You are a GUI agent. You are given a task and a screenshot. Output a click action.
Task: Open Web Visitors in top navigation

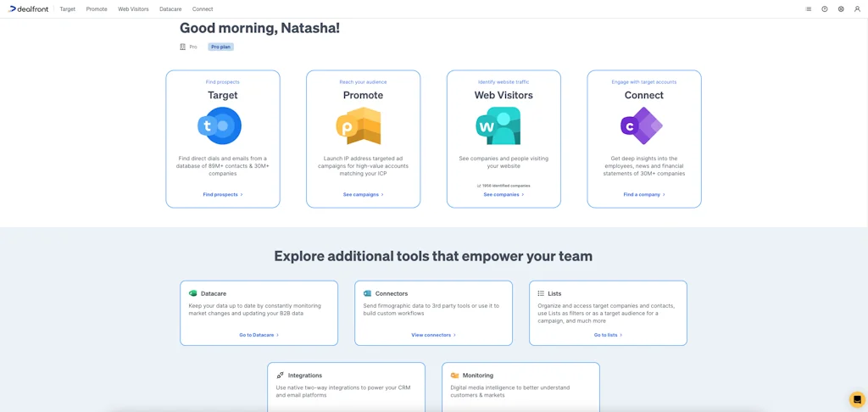[x=133, y=8]
